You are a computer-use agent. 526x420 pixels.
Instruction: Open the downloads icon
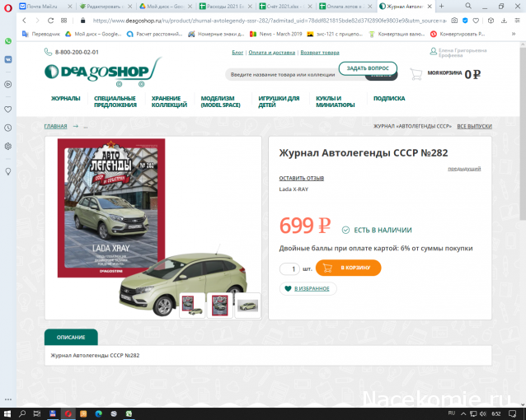504,21
